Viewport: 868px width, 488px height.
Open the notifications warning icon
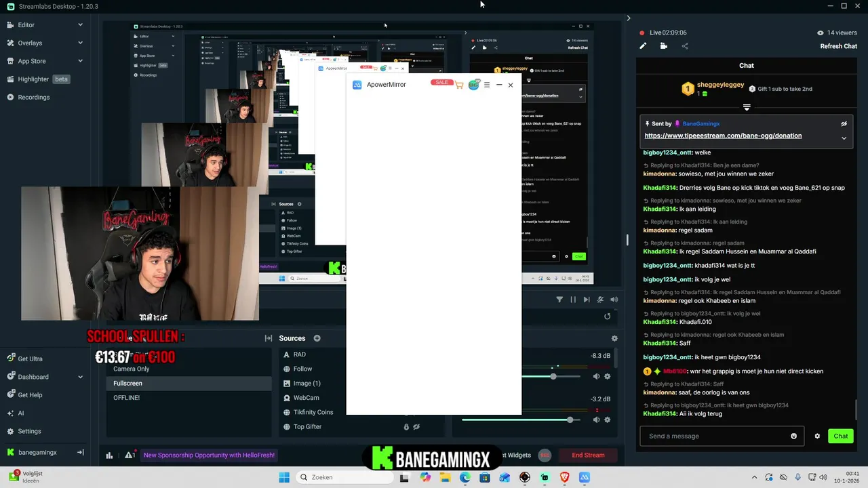point(130,455)
